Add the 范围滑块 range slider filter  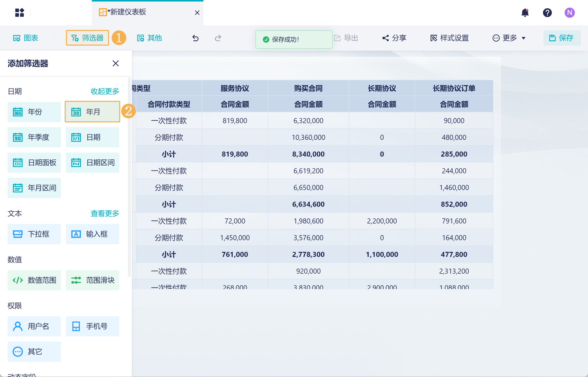(93, 280)
